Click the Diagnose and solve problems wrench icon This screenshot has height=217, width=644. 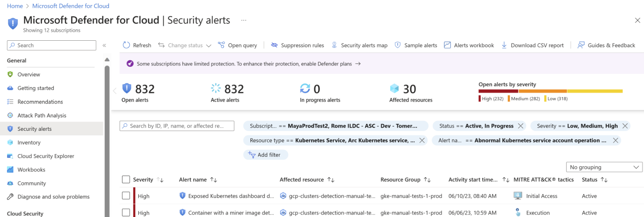(10, 197)
